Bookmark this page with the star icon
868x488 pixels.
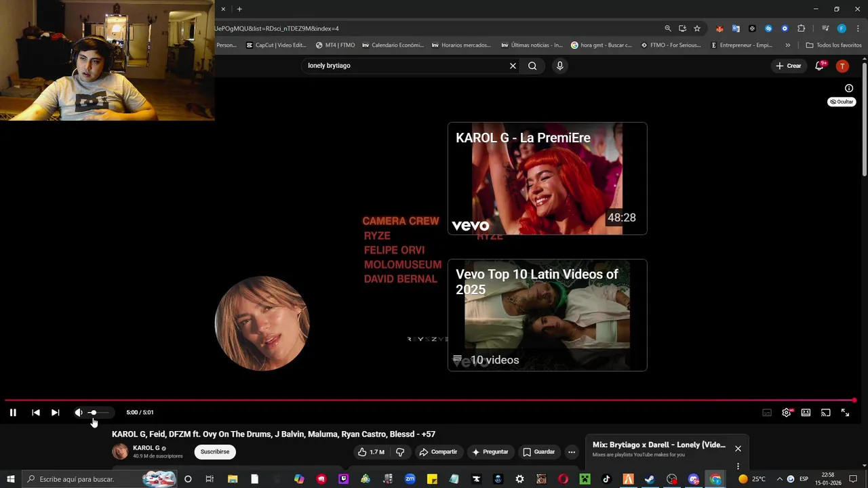[696, 28]
